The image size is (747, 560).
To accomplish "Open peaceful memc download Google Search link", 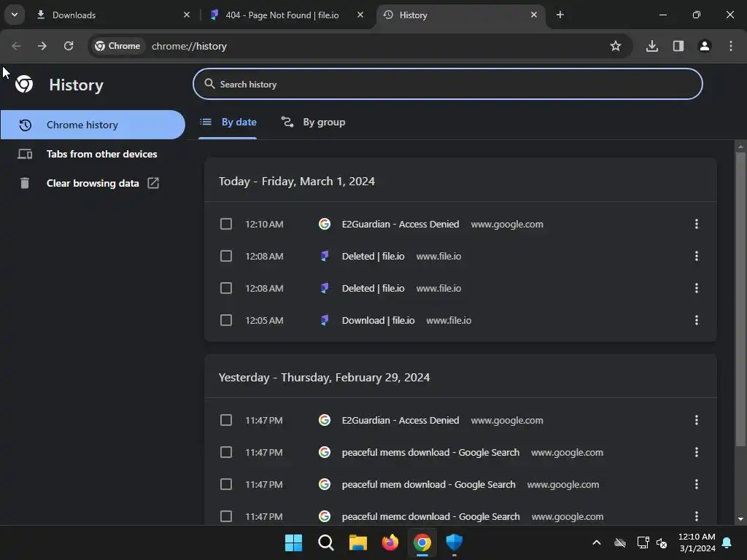I will point(430,517).
